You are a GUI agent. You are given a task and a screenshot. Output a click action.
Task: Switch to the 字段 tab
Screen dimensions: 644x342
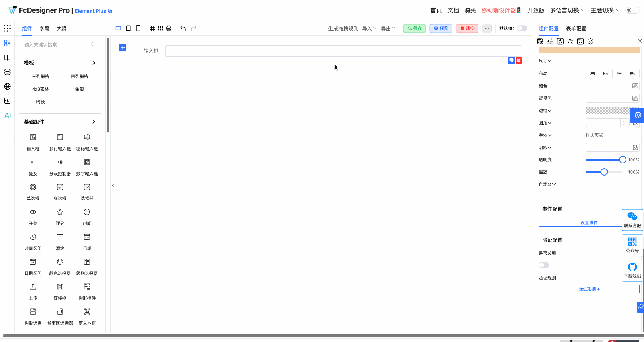coord(44,28)
